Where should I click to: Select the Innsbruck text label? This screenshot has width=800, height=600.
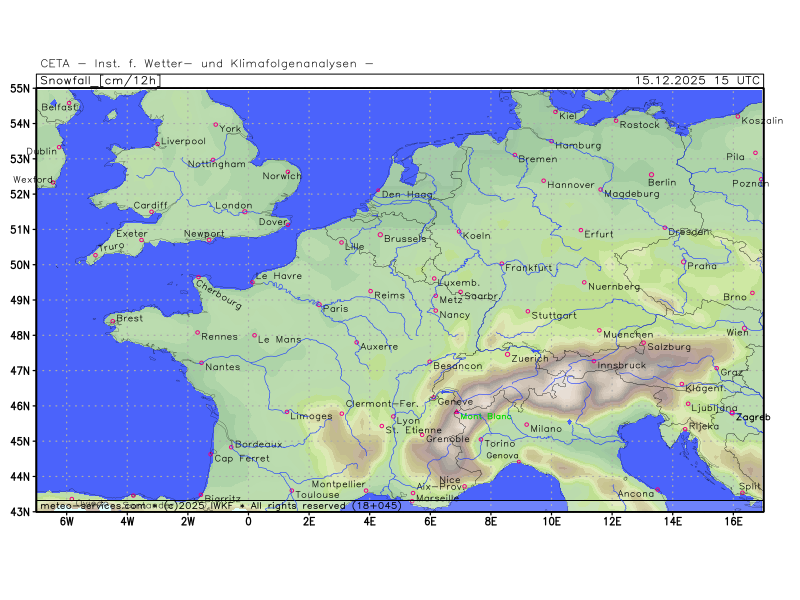coord(622,365)
